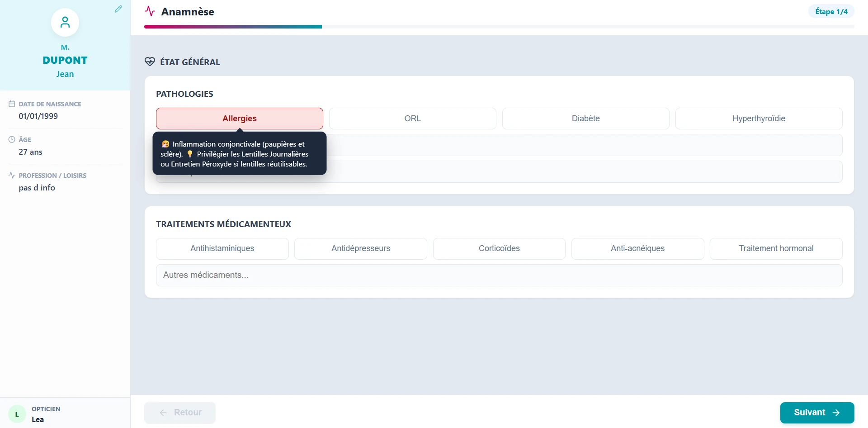Toggle Antihistaminiques treatment
The image size is (868, 428).
pyautogui.click(x=222, y=248)
